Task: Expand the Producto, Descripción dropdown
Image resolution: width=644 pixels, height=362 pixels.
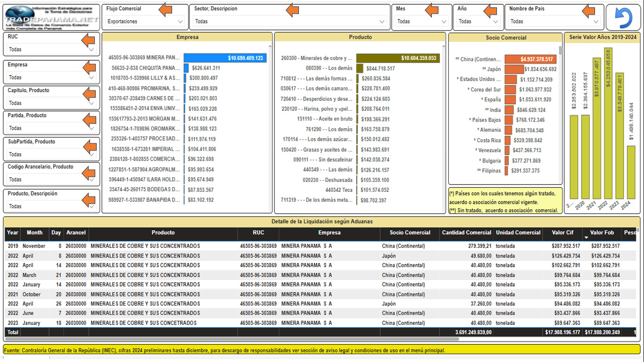Action: point(51,206)
